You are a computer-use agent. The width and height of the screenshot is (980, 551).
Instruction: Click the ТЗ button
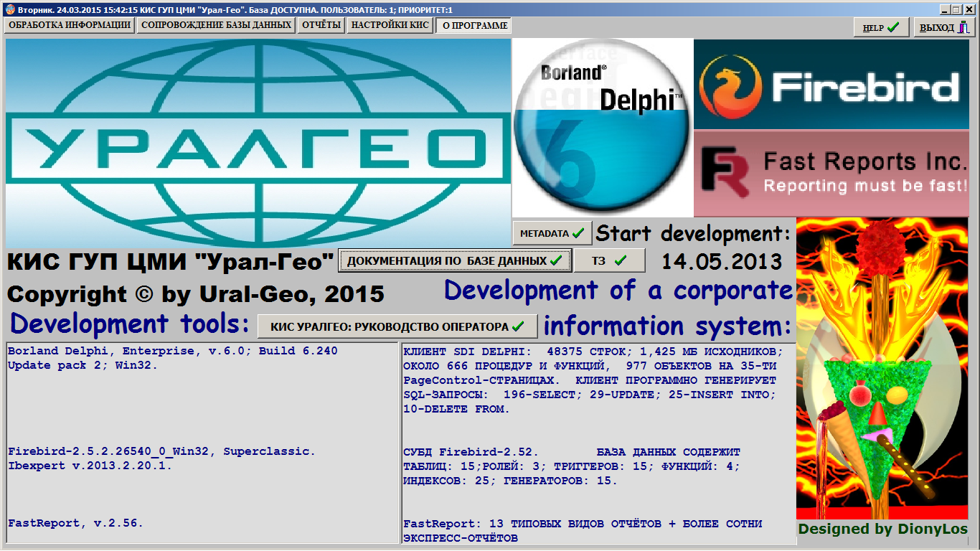[609, 260]
